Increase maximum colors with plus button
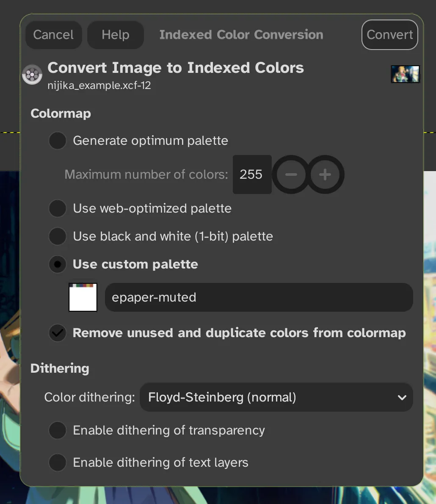436x504 pixels. [x=325, y=174]
